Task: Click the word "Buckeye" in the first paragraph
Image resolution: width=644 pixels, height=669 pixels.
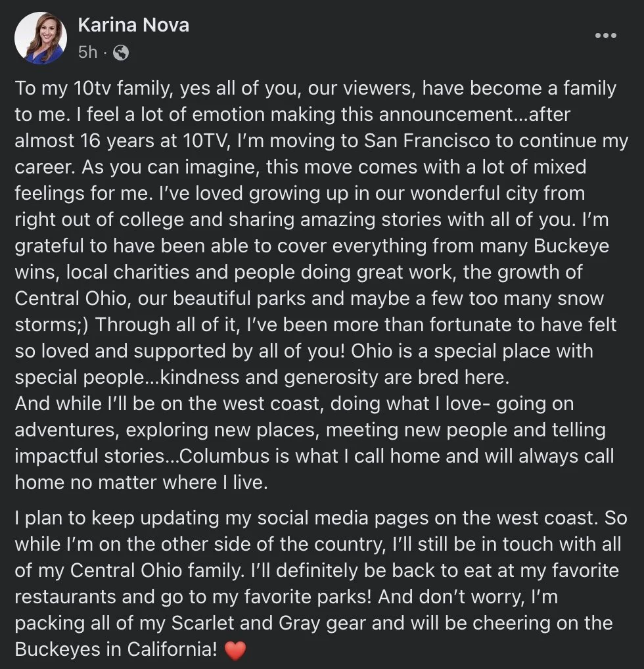Action: click(x=571, y=246)
